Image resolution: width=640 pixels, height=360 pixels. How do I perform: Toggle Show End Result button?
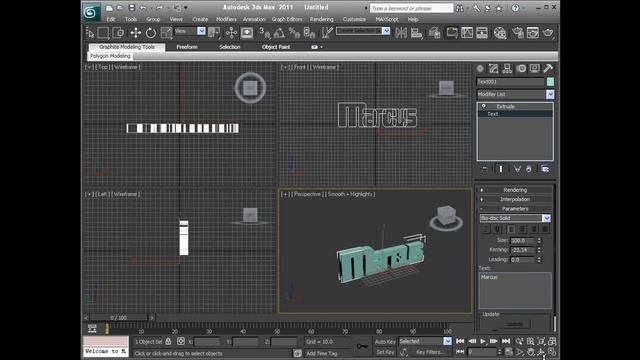point(501,169)
